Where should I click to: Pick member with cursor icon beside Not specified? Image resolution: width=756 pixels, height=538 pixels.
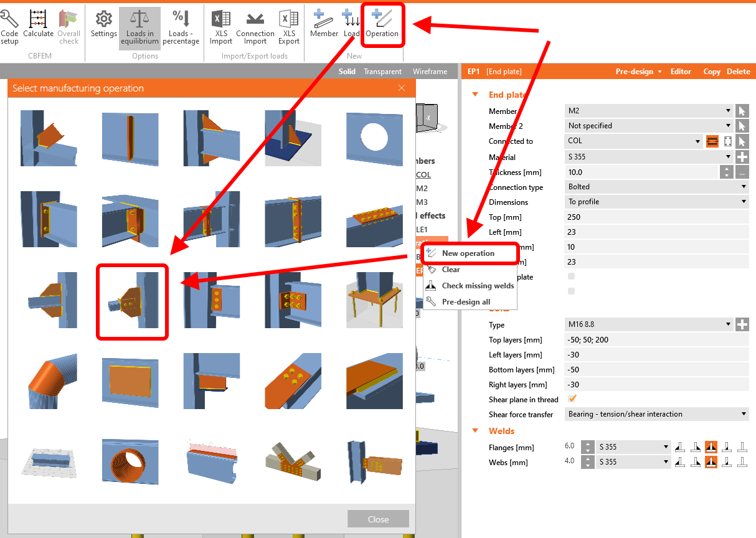[x=742, y=126]
